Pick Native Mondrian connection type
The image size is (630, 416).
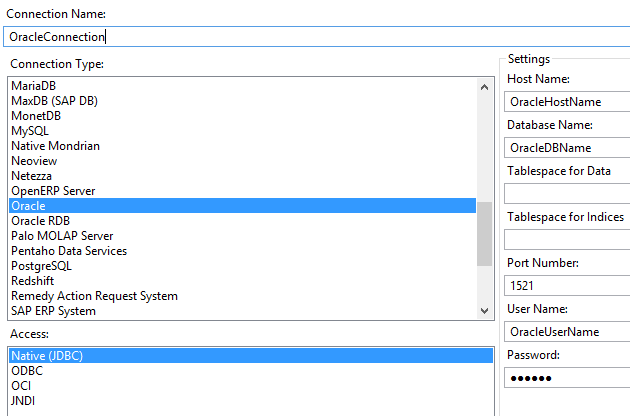[x=242, y=145]
